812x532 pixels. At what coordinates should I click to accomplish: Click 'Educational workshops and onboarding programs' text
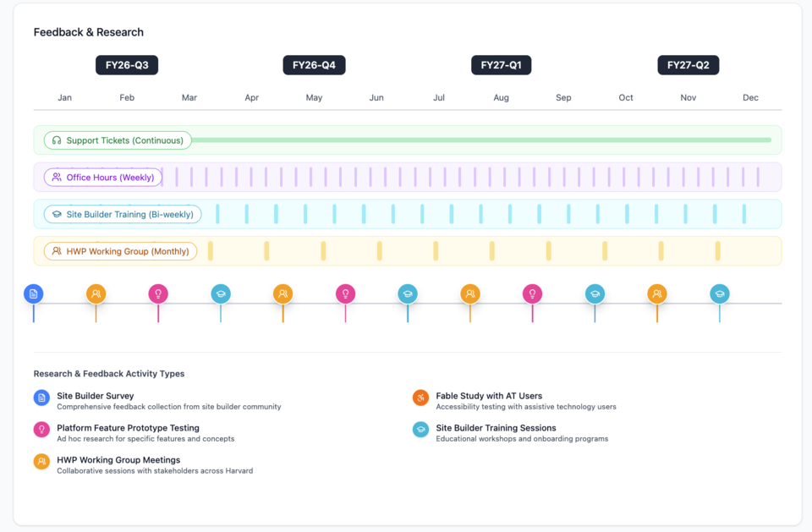point(522,439)
